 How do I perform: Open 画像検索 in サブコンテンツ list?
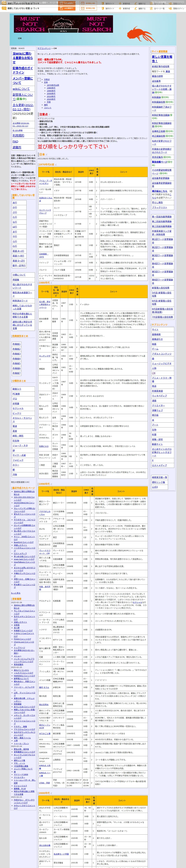click(156, 335)
